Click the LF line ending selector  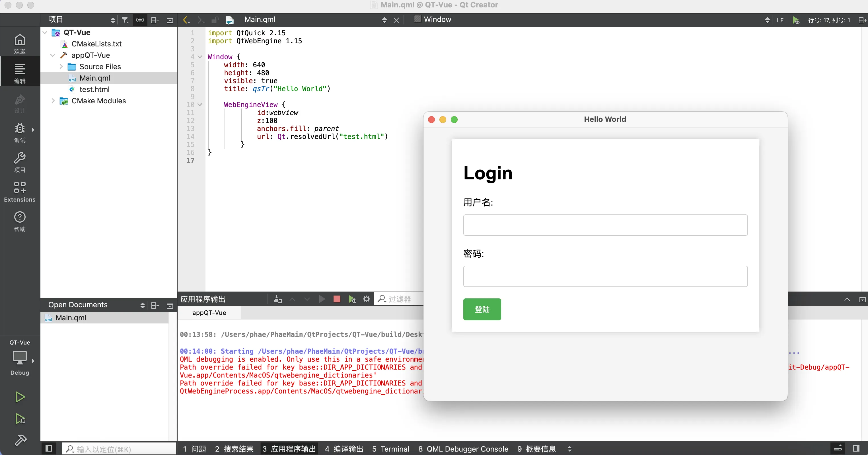780,20
